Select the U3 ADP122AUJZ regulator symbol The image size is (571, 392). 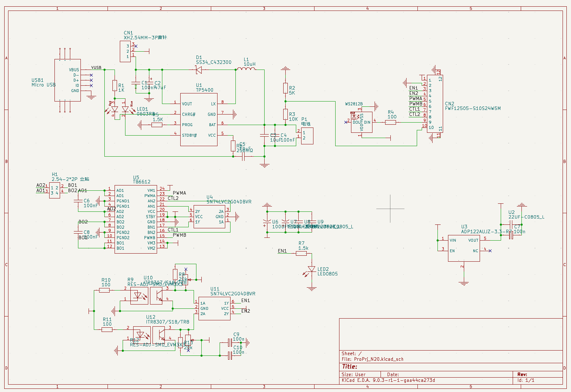tap(464, 248)
